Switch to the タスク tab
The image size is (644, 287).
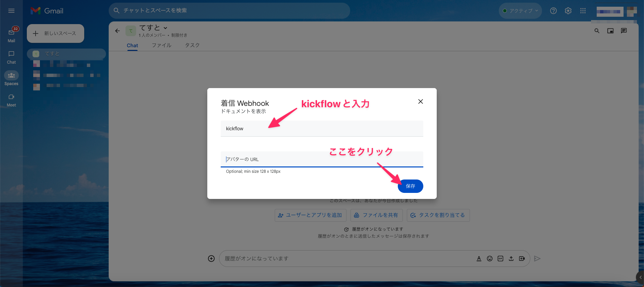click(x=192, y=45)
